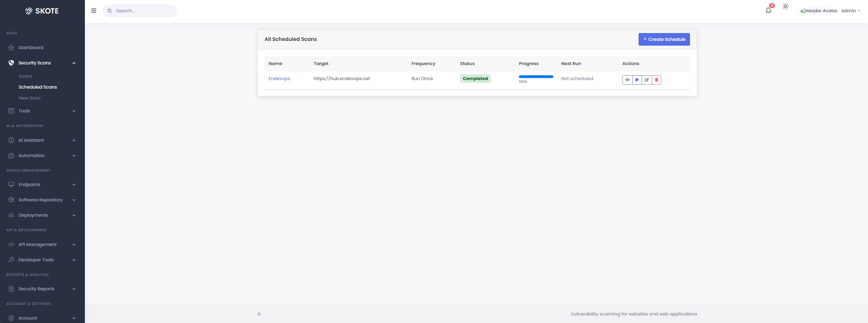Viewport: 868px width, 323px height.
Task: Open notifications bell icon
Action: click(768, 10)
